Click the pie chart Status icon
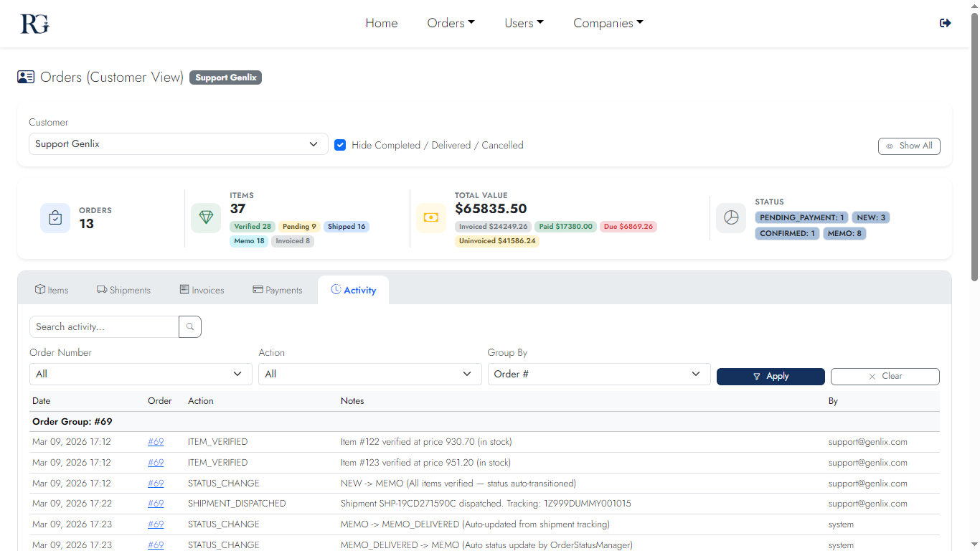 (731, 218)
